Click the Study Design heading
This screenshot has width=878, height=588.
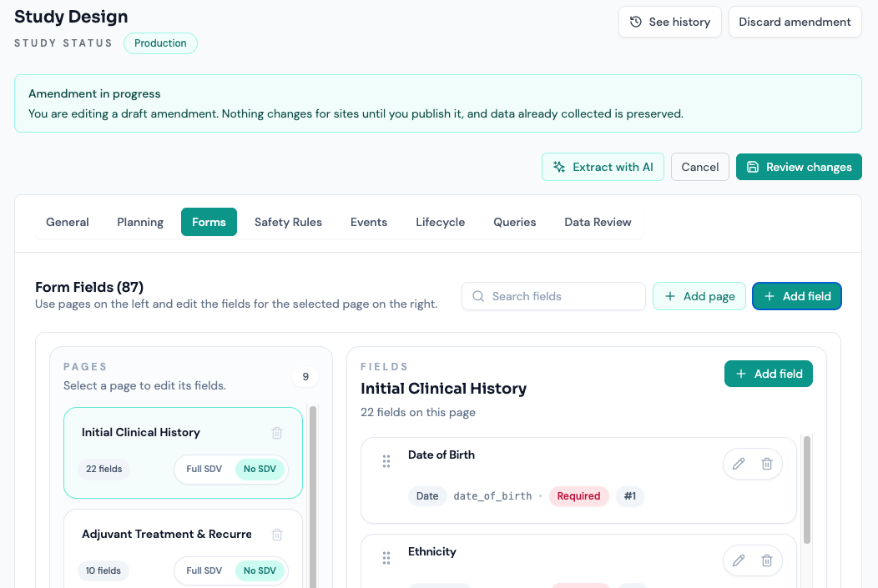pos(71,17)
